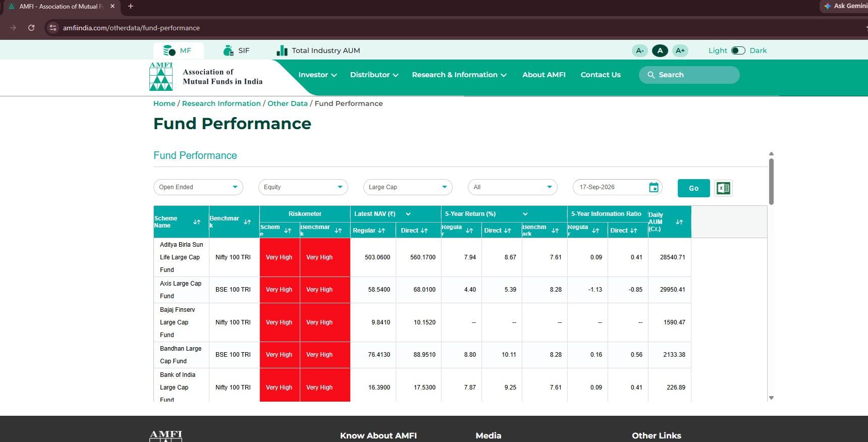Click the AMFI logo in the header

pyautogui.click(x=161, y=77)
